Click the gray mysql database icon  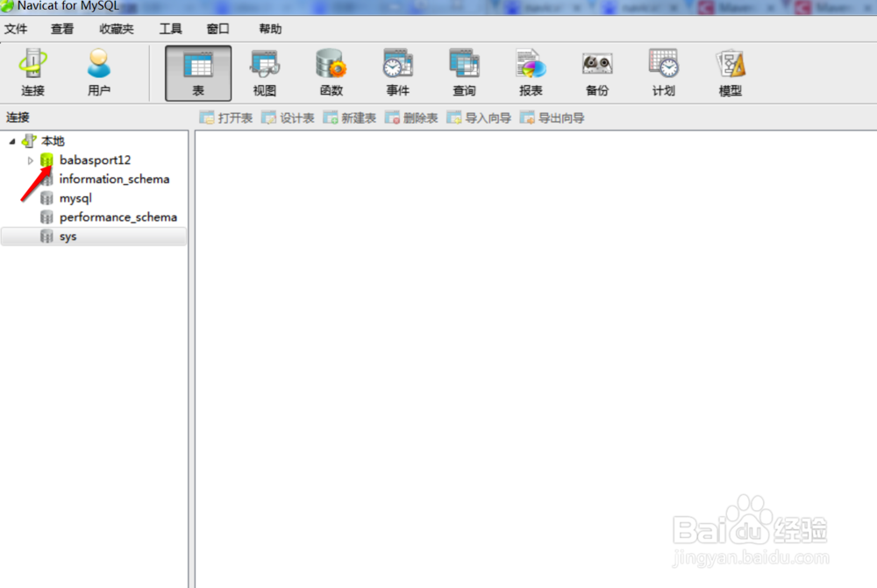46,198
